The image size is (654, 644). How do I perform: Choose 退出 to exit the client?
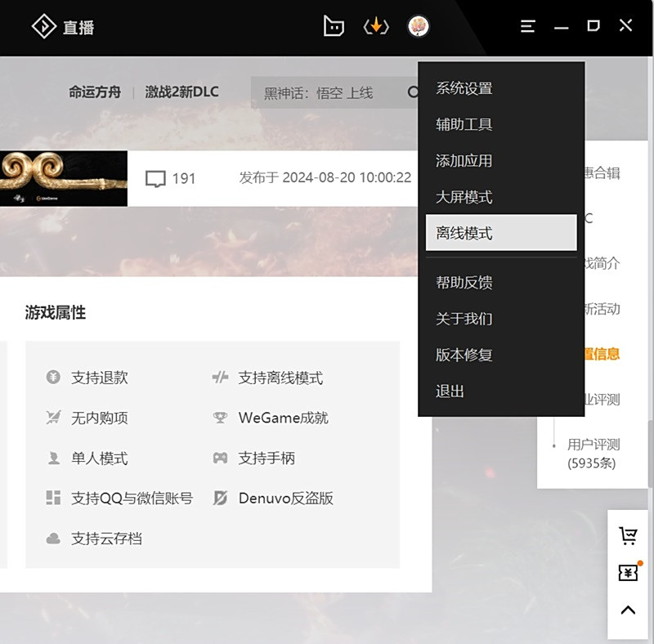point(449,391)
